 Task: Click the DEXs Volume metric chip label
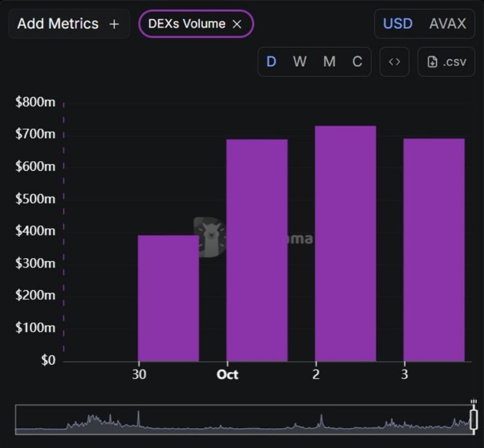(x=187, y=24)
